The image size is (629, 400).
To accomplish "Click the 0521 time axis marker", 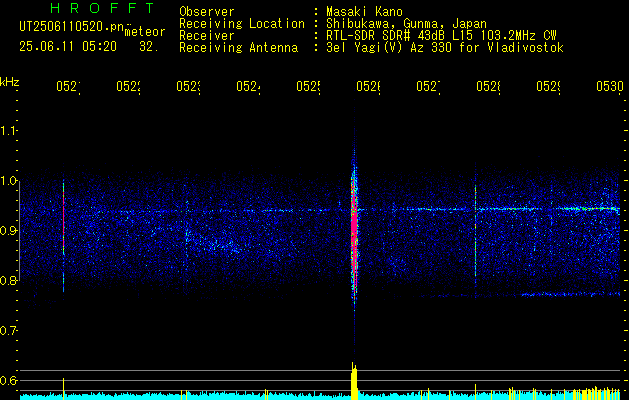I will click(68, 86).
